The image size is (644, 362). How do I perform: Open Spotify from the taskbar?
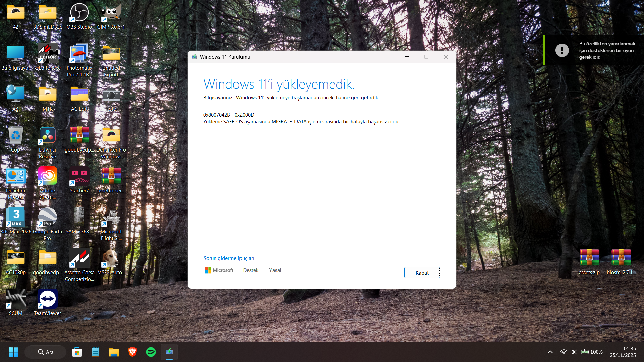pos(151,352)
